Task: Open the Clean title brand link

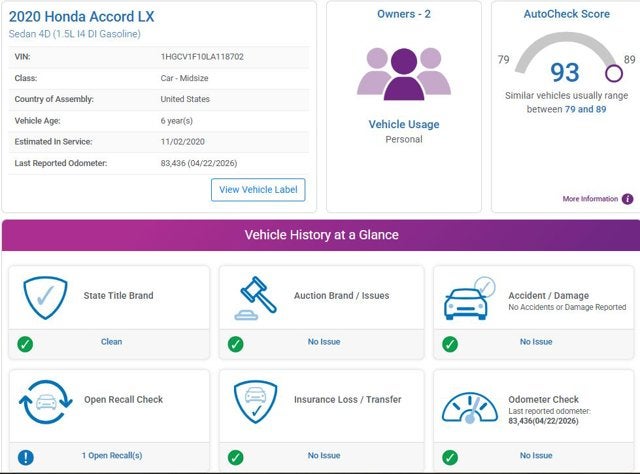Action: 111,342
